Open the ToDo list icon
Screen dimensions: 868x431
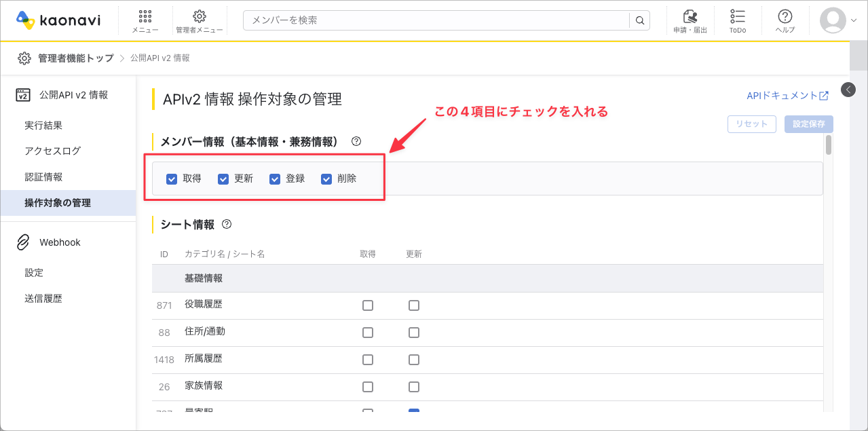[738, 16]
